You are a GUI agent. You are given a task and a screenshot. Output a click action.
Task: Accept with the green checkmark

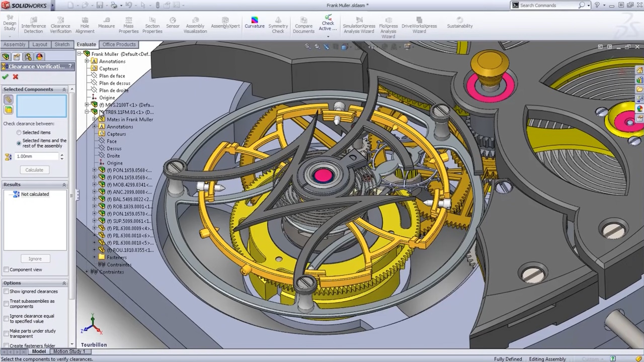6,77
